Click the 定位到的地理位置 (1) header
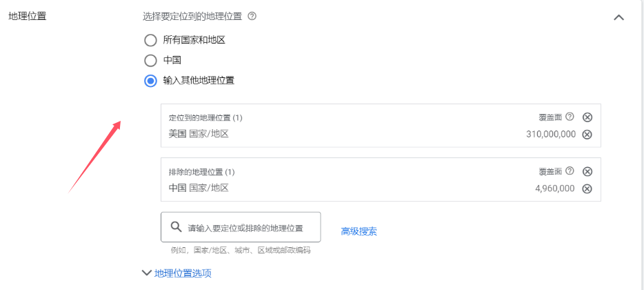 (x=205, y=118)
